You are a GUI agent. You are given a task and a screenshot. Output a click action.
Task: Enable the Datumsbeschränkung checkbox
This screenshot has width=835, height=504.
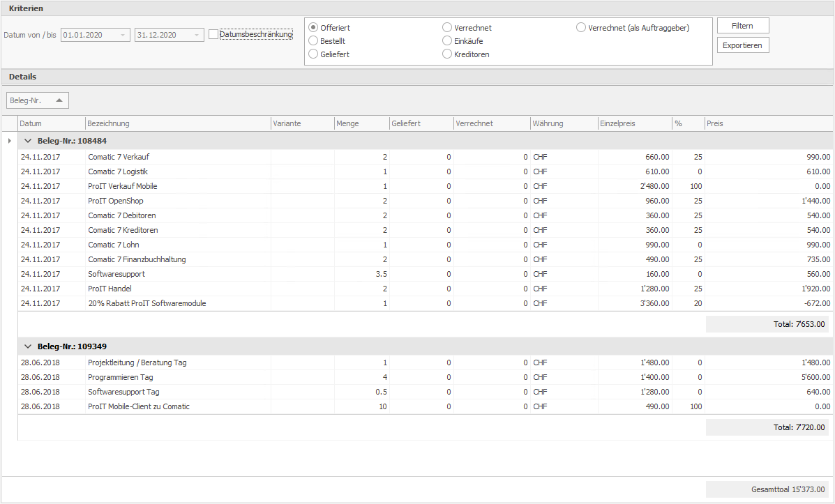(x=213, y=34)
